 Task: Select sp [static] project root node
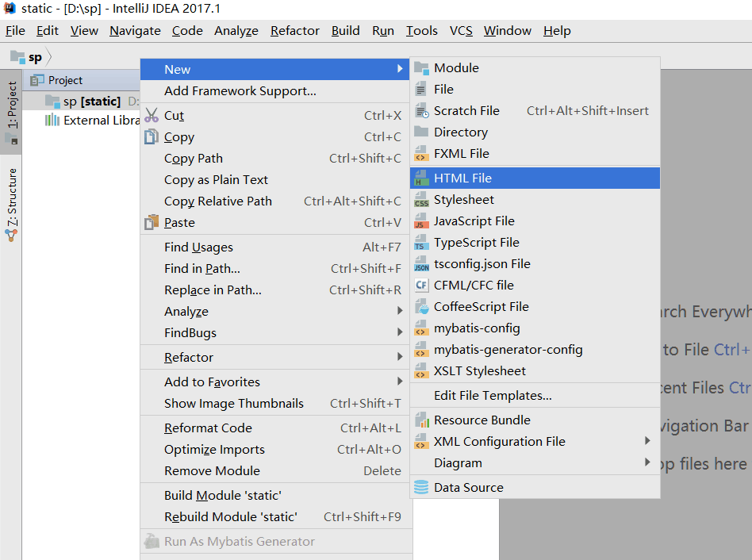coord(82,102)
